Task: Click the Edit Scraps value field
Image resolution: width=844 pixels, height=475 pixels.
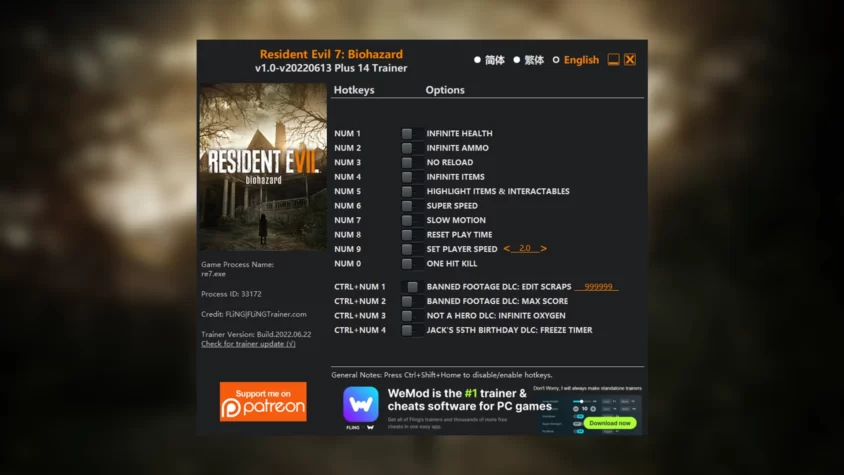Action: 598,287
